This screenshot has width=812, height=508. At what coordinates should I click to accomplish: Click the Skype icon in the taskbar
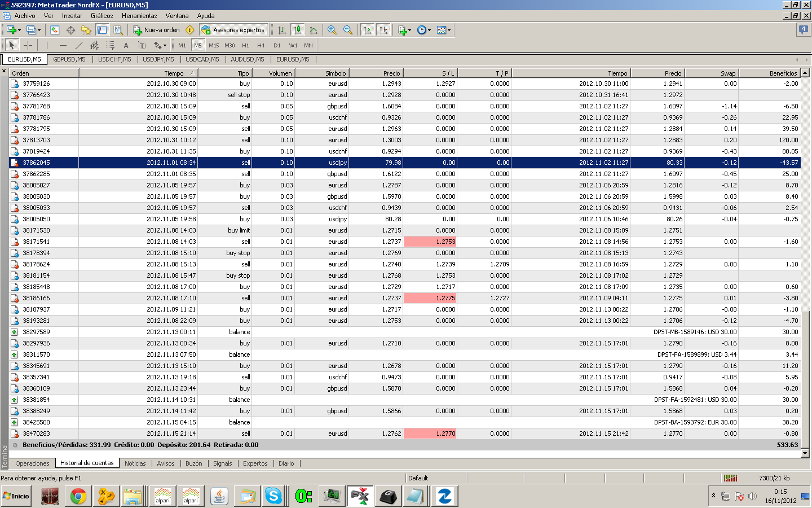pyautogui.click(x=273, y=496)
